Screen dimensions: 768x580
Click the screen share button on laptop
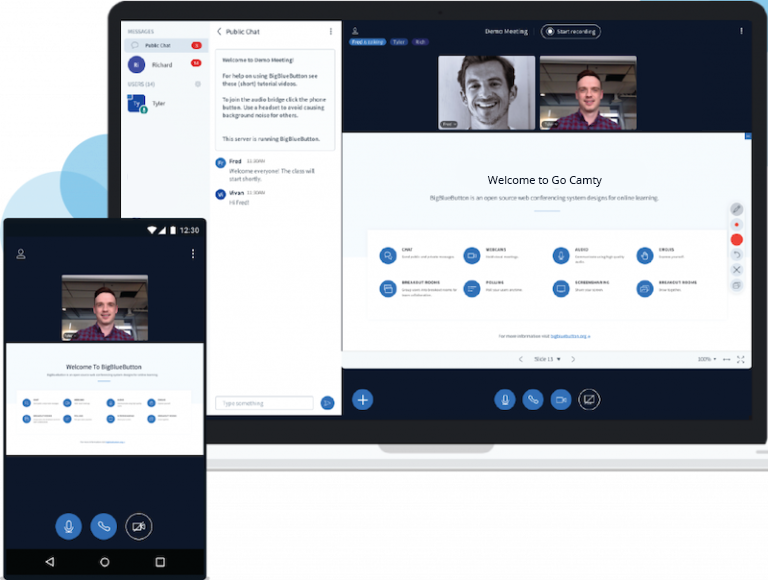click(589, 399)
